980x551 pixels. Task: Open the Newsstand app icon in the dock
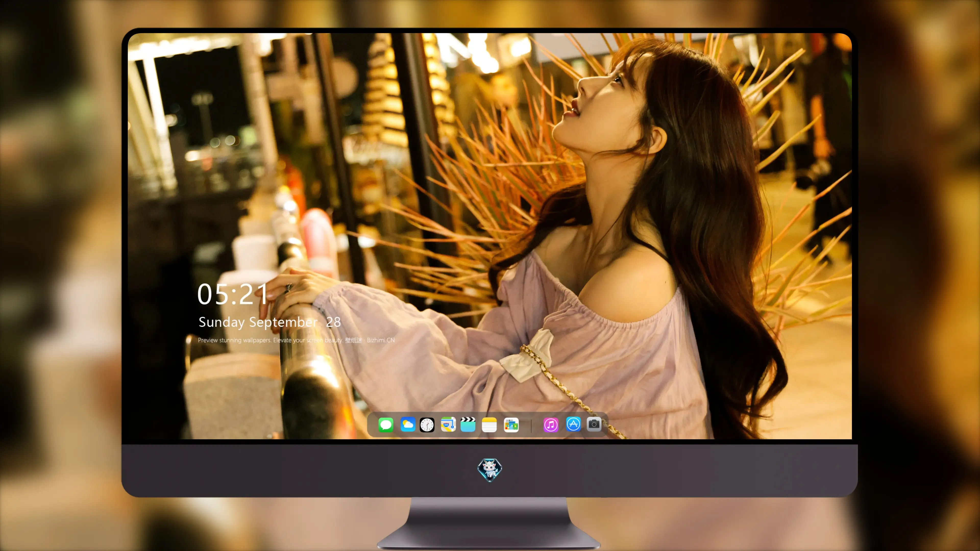point(511,425)
